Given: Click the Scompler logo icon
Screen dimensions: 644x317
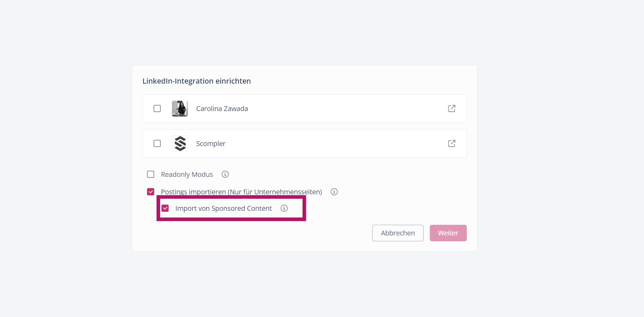Looking at the screenshot, I should click(x=180, y=144).
